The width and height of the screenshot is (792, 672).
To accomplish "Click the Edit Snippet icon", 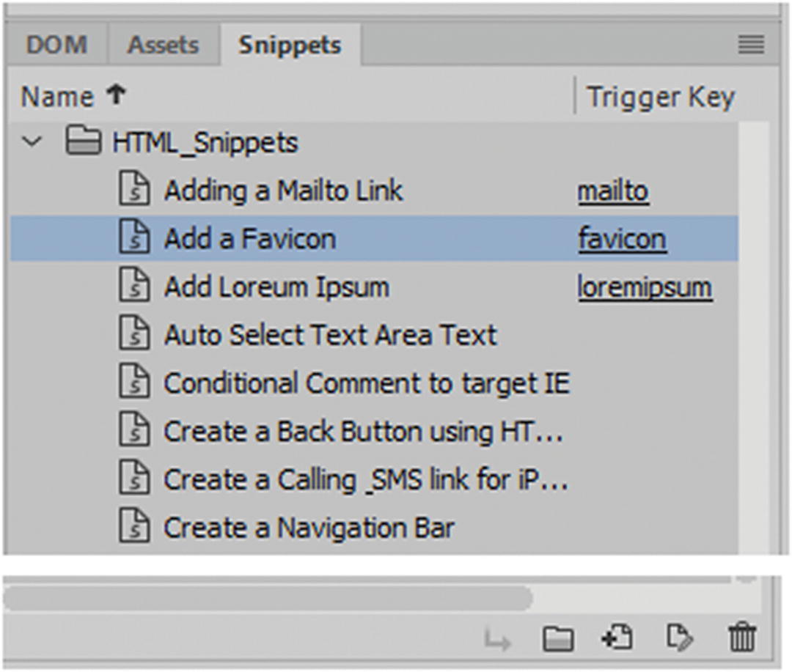I will (x=680, y=638).
